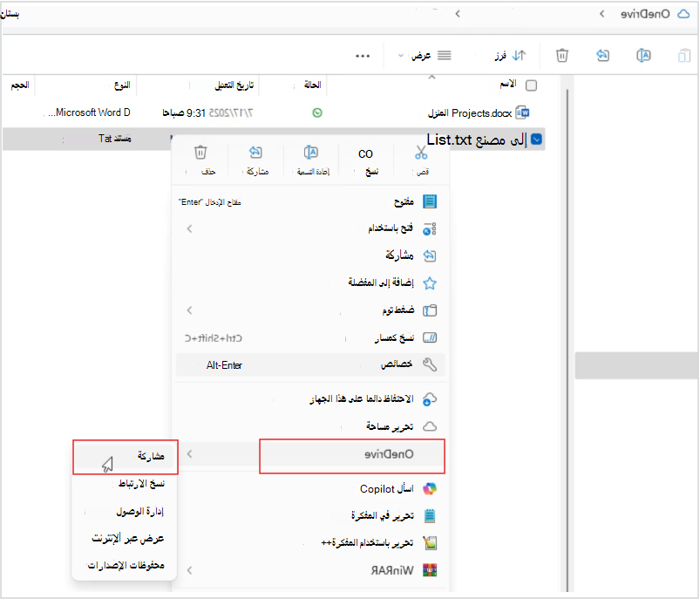Click the vertical scrollbar of navigation pane

click(567, 339)
